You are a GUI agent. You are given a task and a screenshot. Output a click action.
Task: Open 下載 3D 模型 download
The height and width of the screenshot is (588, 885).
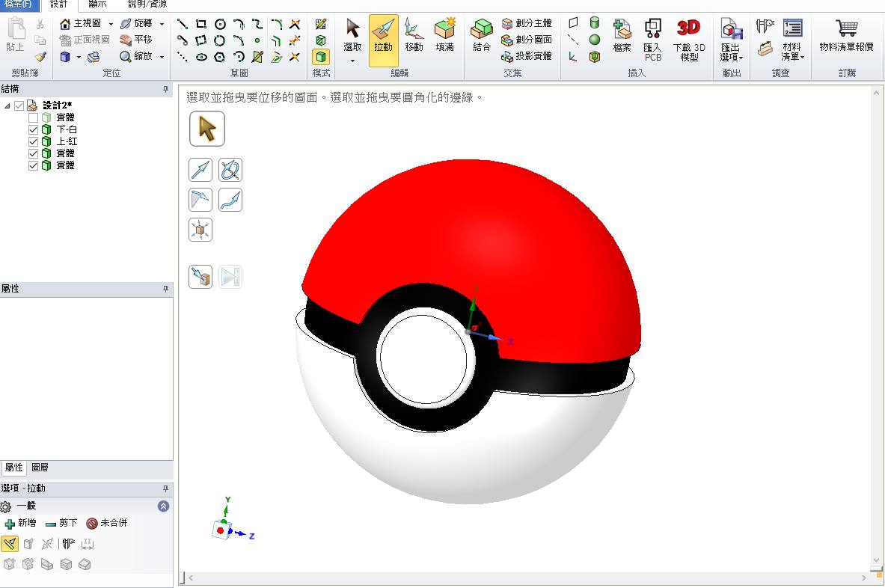coord(688,40)
